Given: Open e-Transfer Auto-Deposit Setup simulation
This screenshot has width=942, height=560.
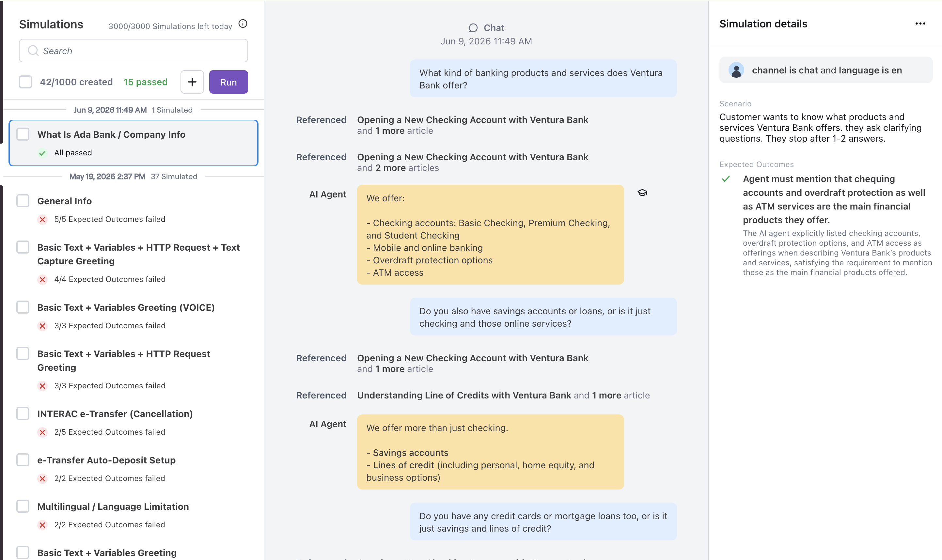Looking at the screenshot, I should point(106,460).
